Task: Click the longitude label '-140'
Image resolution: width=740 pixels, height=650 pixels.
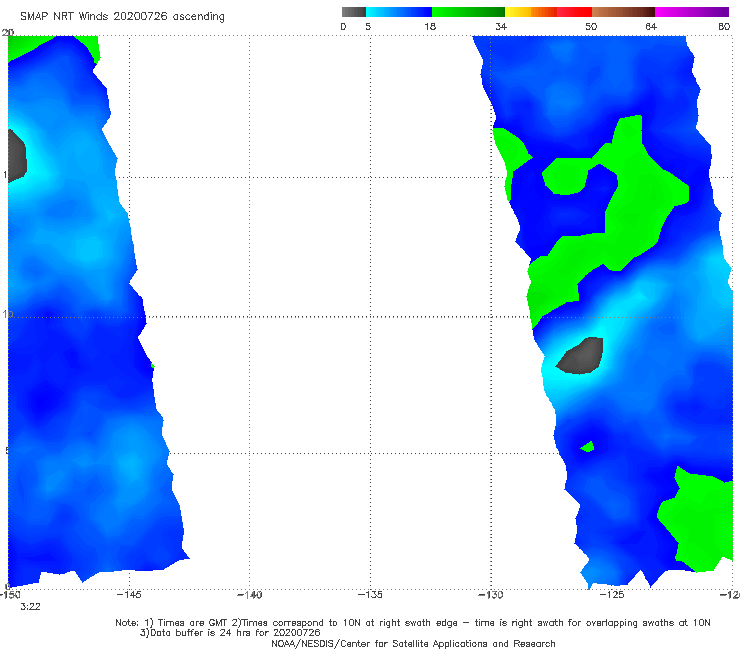Action: pyautogui.click(x=249, y=594)
